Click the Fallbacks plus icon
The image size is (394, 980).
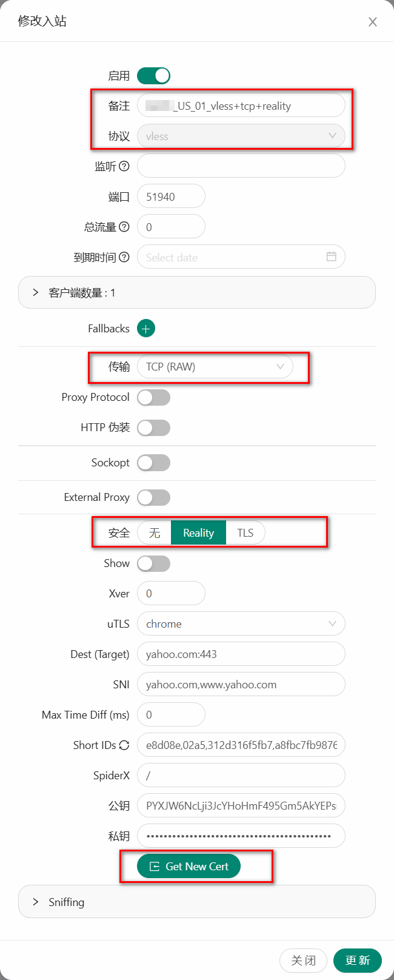(146, 329)
